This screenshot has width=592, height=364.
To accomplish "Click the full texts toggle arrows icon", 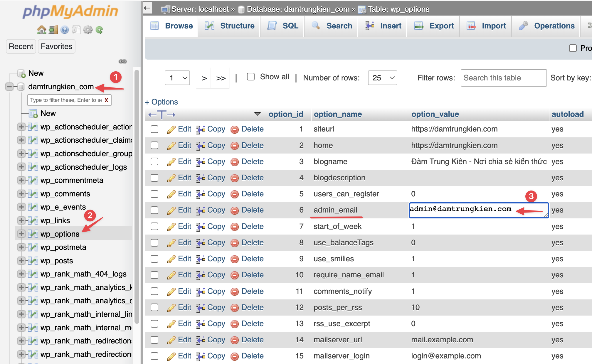I will point(162,114).
